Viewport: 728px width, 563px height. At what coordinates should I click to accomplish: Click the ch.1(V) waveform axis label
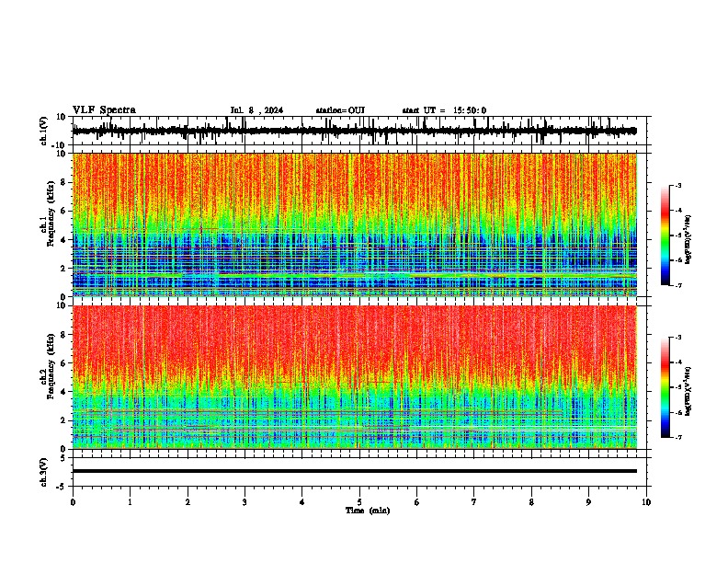tap(44, 131)
